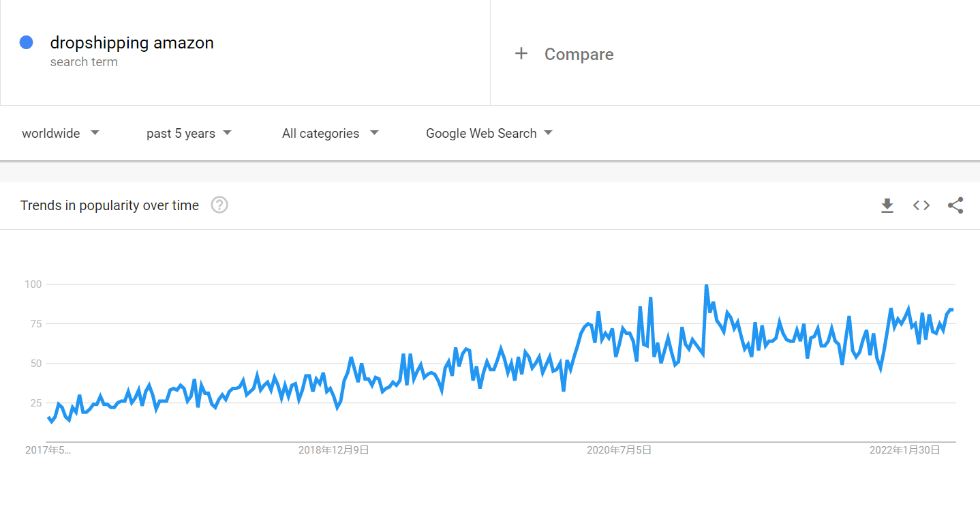The height and width of the screenshot is (515, 980).
Task: Select the 2018年12月9日 axis label
Action: (x=334, y=450)
